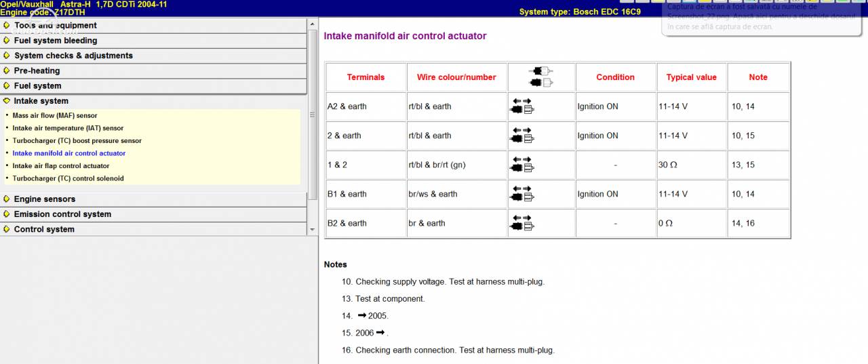Screen dimensions: 868x364
Task: Select the note cell reading 14, 16
Action: click(759, 223)
